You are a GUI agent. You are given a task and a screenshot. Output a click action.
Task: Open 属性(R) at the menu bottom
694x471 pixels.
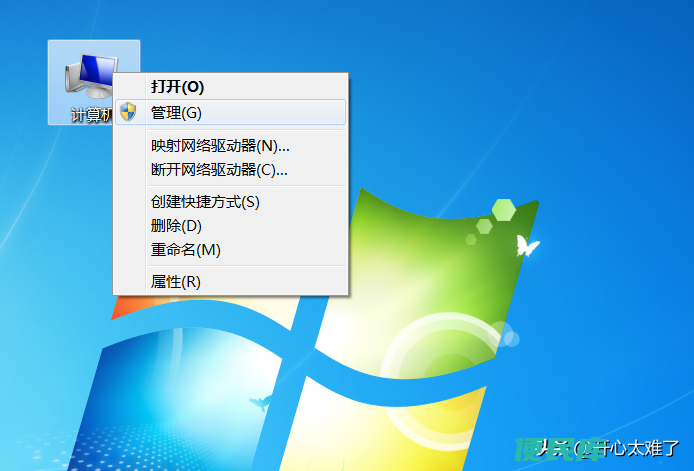230,282
